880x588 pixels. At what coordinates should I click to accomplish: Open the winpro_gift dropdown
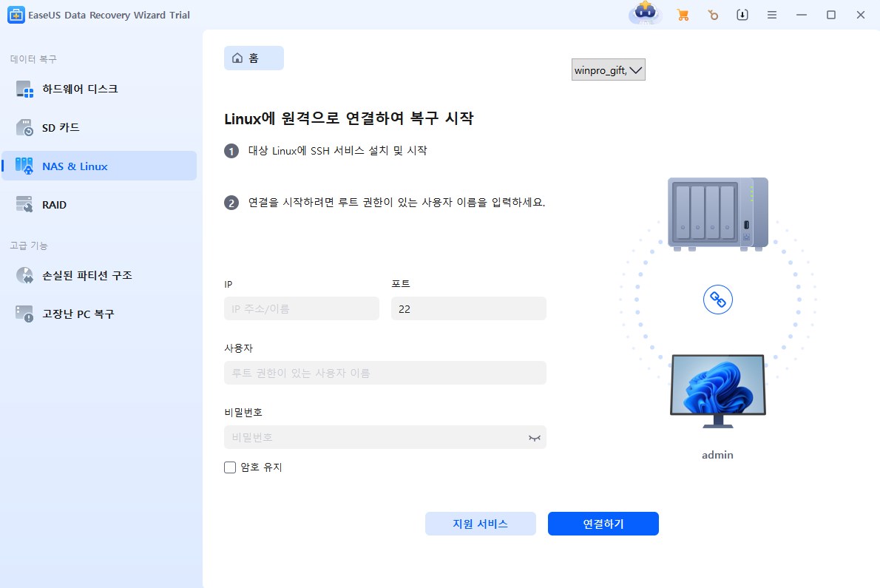pos(608,70)
